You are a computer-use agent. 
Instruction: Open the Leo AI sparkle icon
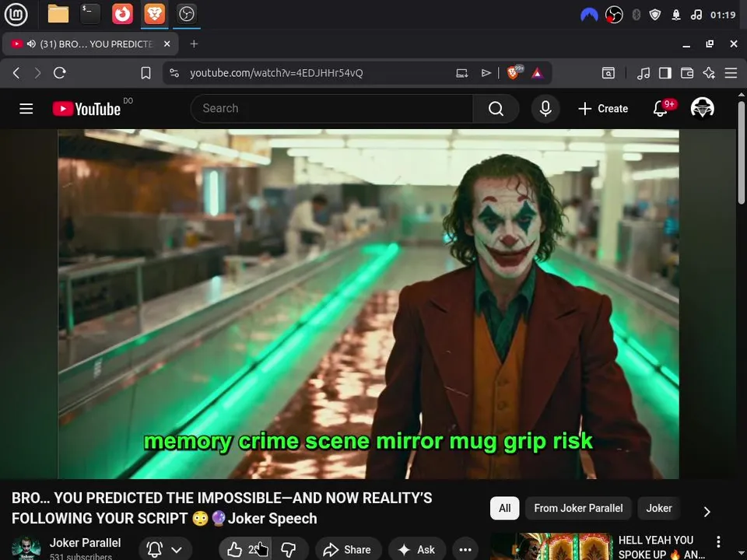point(709,73)
